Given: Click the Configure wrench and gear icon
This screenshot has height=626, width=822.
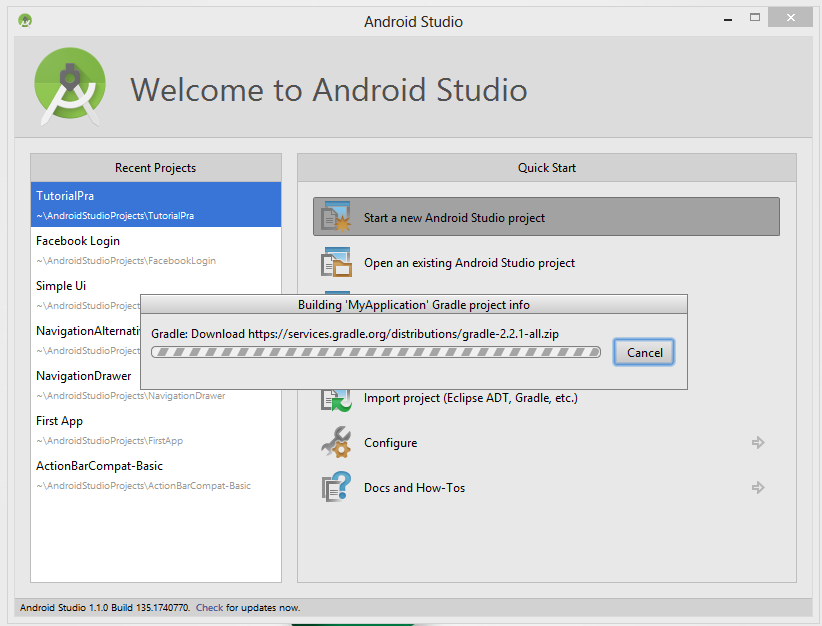Looking at the screenshot, I should (x=336, y=442).
